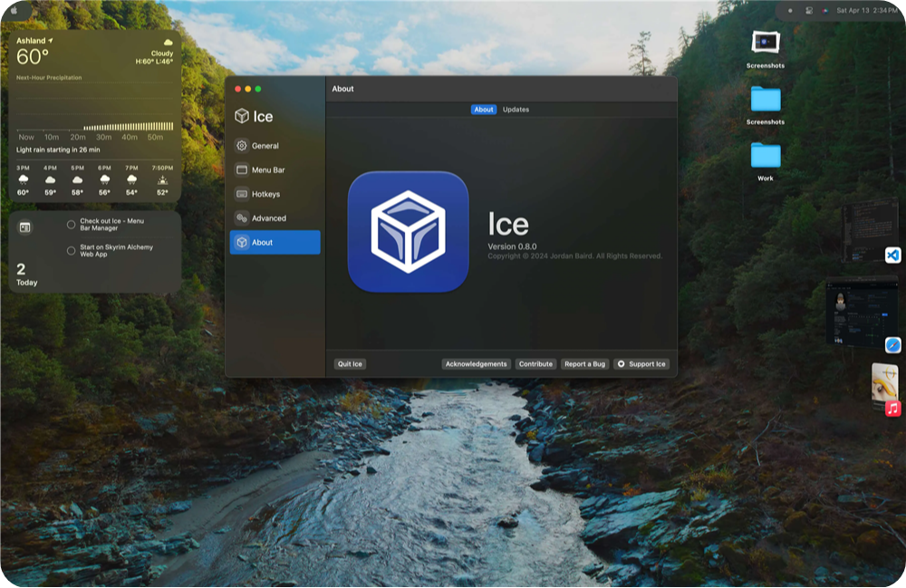Screen dimensions: 906x588
Task: Click the Siri icon in menu bar
Action: [x=825, y=10]
